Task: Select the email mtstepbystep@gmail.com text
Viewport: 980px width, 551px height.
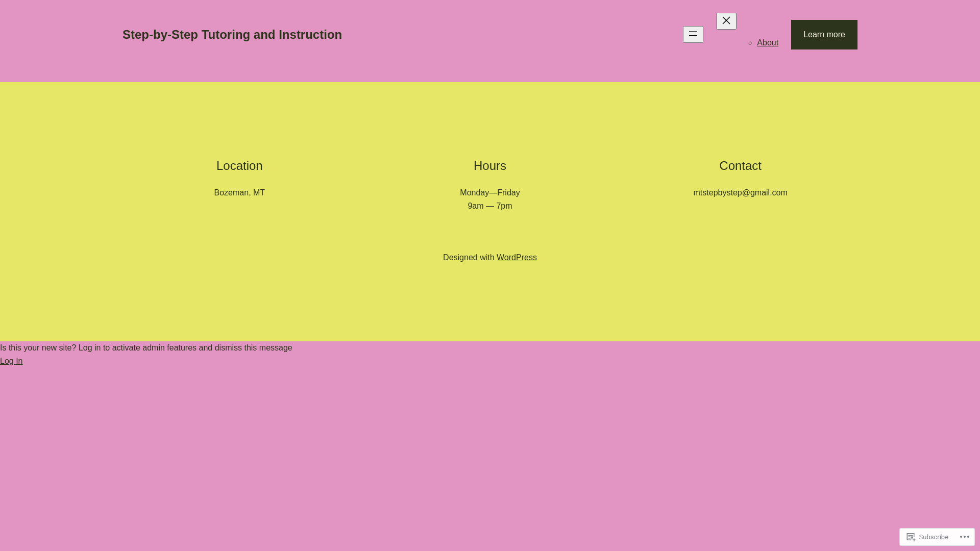Action: click(x=740, y=193)
